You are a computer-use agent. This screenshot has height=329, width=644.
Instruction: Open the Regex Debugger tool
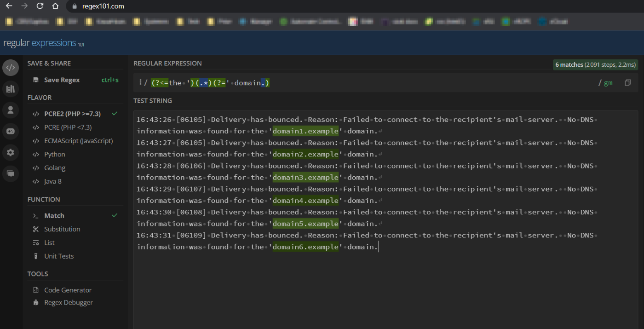pyautogui.click(x=68, y=303)
